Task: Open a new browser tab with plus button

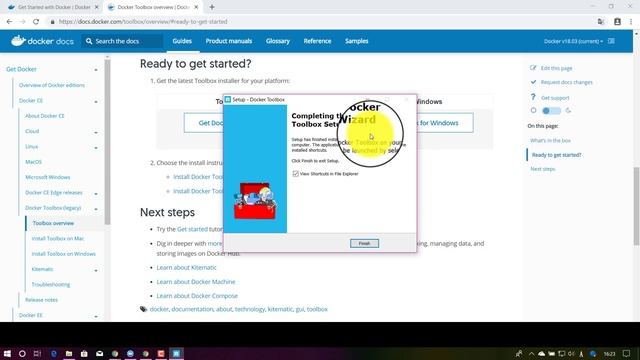Action: tap(212, 7)
